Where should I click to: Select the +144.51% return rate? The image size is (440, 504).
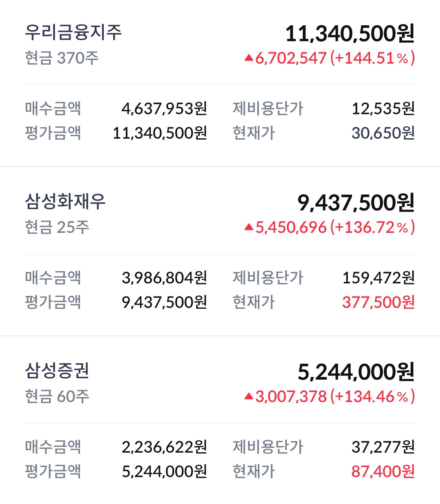[x=372, y=58]
